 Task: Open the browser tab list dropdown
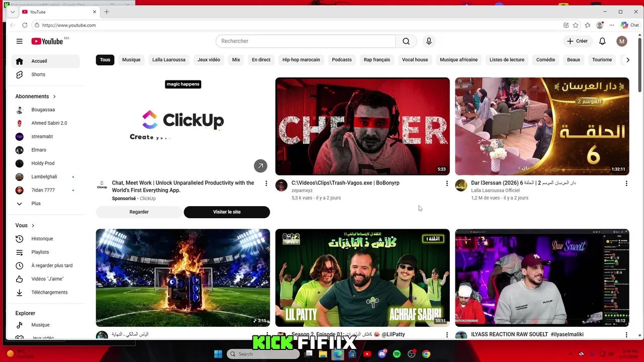pyautogui.click(x=12, y=12)
